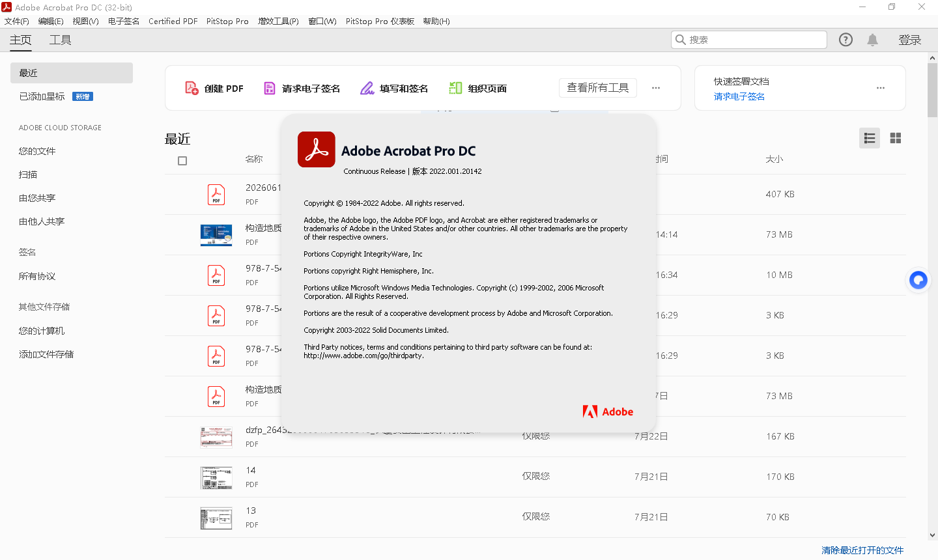Click the 170 KB size value
This screenshot has width=938, height=560.
point(780,477)
